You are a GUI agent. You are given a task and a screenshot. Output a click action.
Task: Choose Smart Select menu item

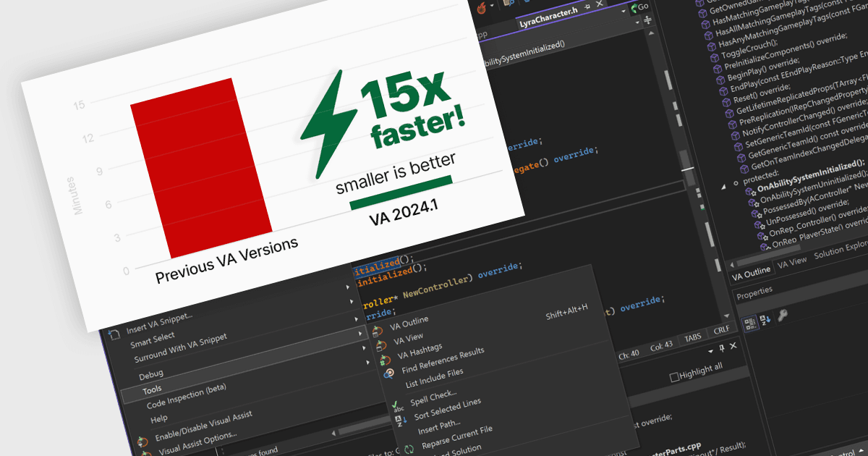point(153,338)
